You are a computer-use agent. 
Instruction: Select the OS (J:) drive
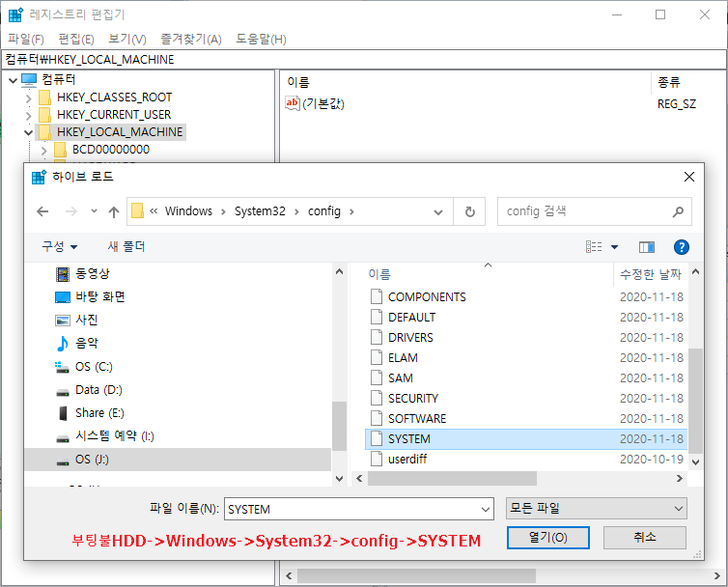[178, 460]
